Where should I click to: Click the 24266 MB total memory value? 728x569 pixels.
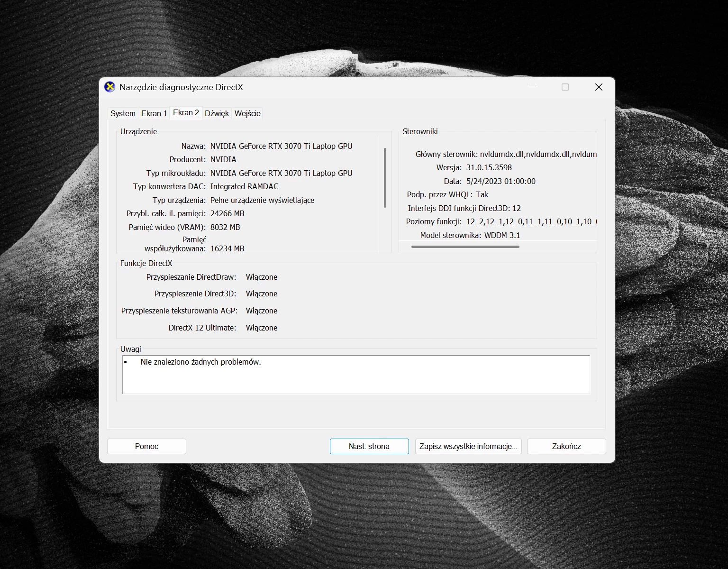pos(227,213)
